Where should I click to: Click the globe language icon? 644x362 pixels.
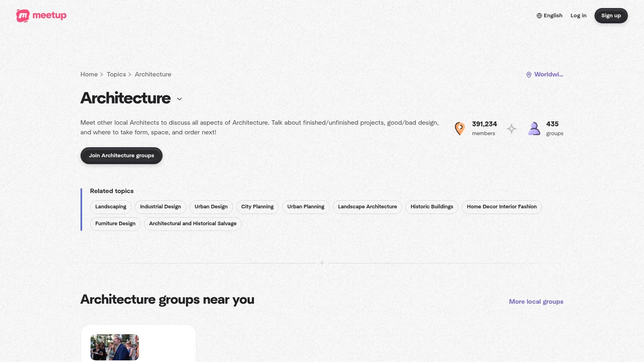539,16
